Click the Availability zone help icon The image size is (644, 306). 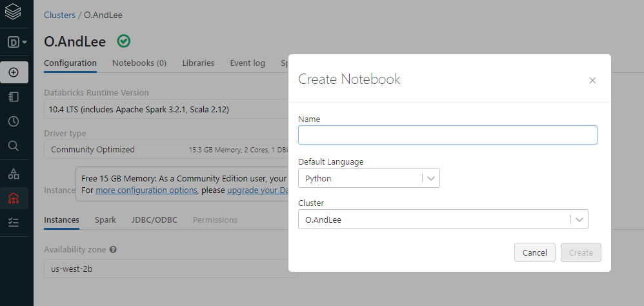coord(113,249)
